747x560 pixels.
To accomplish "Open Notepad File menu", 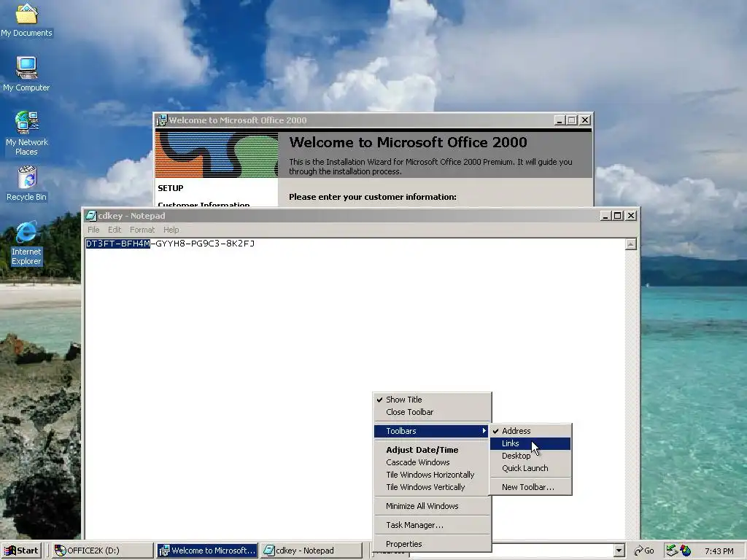I will (93, 230).
